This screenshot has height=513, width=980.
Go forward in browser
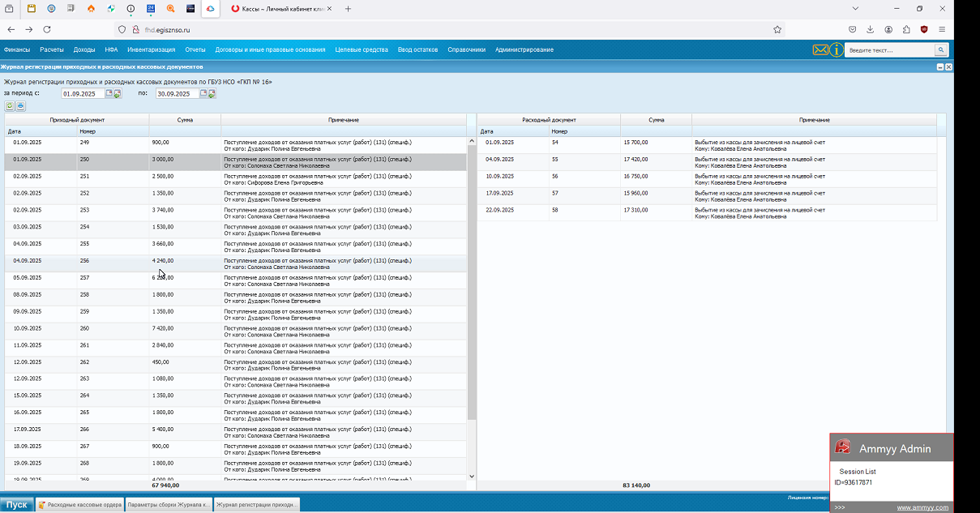click(x=29, y=29)
